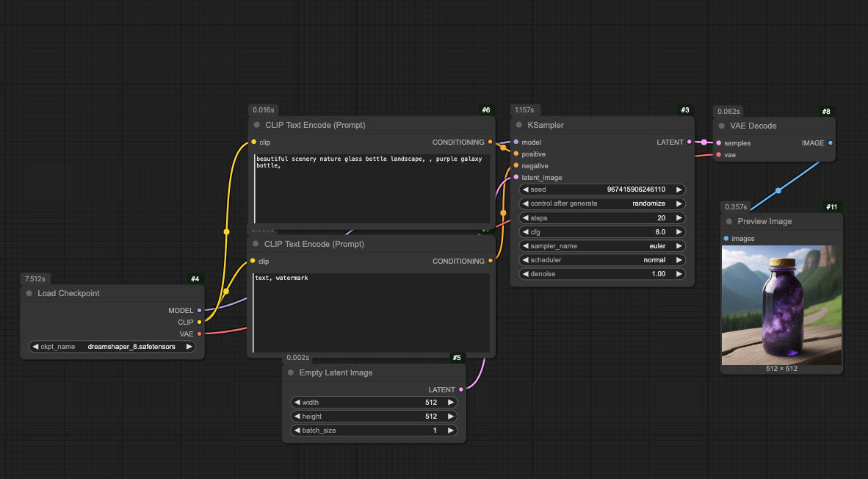Click the KSampler node title
Image resolution: width=868 pixels, height=479 pixels.
(x=546, y=125)
